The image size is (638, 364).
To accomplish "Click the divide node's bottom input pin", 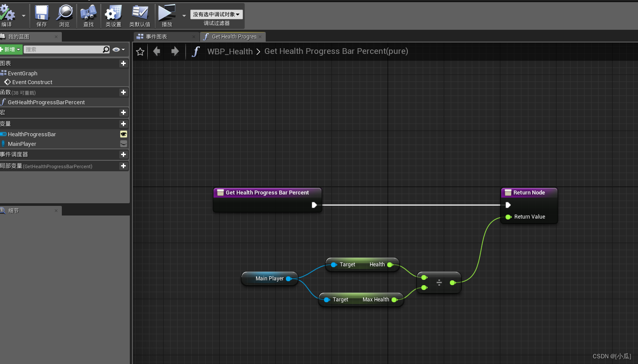I will point(424,288).
